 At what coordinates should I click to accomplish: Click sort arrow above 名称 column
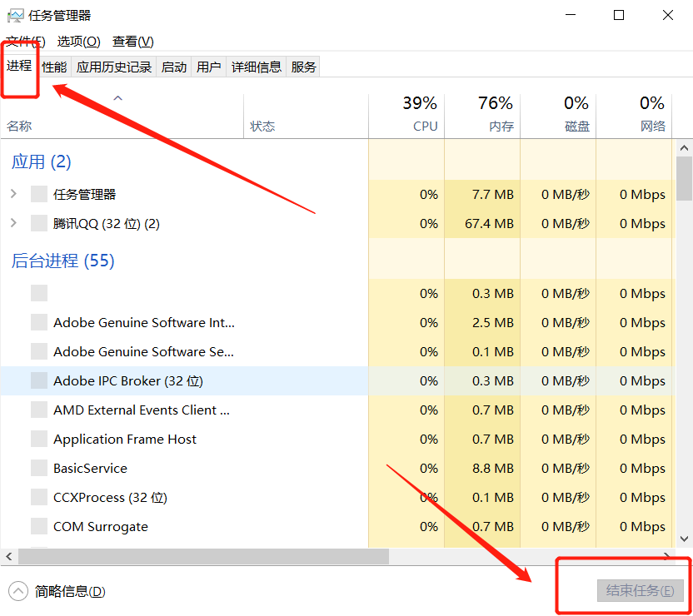pos(118,98)
